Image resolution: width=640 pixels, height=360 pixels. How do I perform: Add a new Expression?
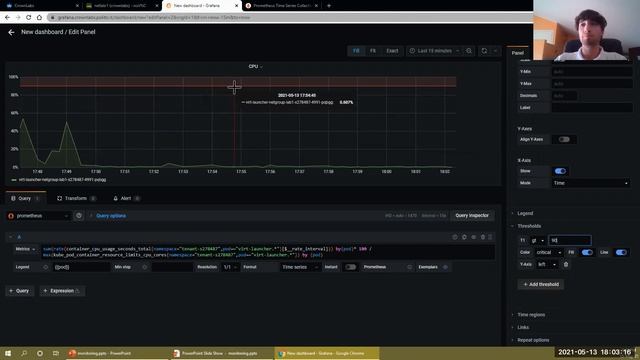coord(62,291)
